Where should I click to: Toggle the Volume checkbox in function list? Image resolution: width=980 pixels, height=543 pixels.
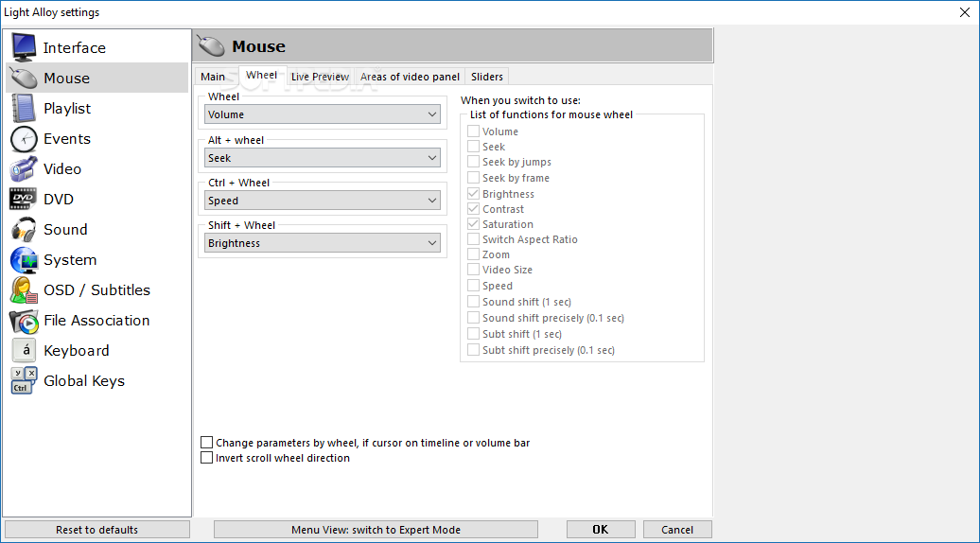(473, 131)
